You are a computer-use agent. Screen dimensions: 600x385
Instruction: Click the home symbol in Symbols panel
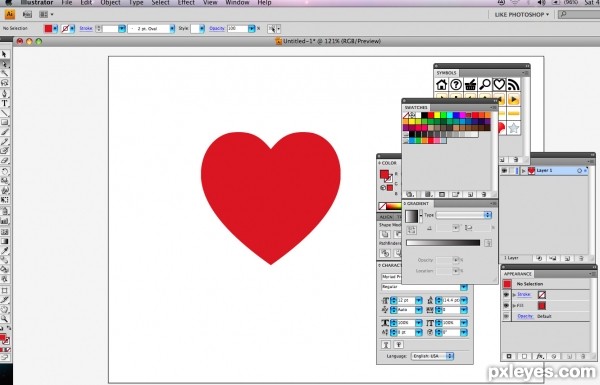(442, 84)
